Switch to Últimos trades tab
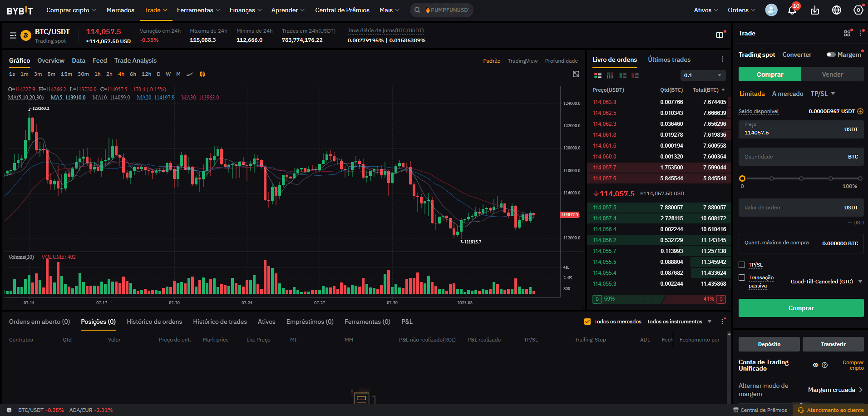 (x=669, y=59)
